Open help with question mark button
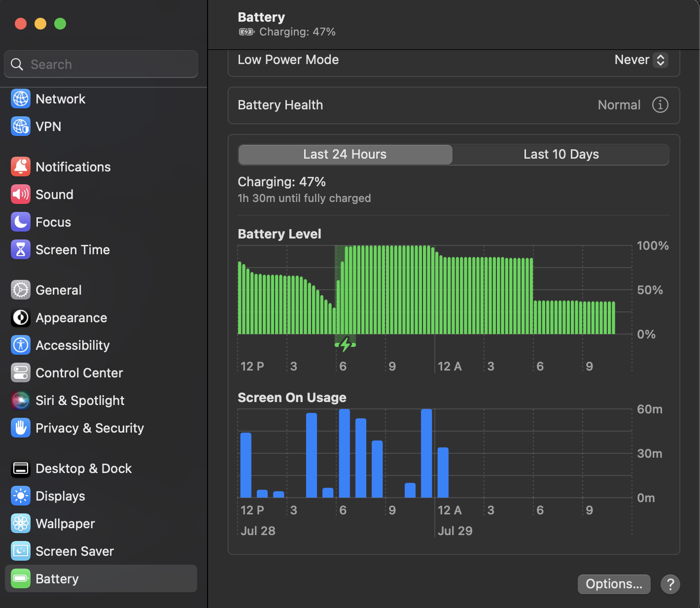The image size is (700, 608). [670, 584]
